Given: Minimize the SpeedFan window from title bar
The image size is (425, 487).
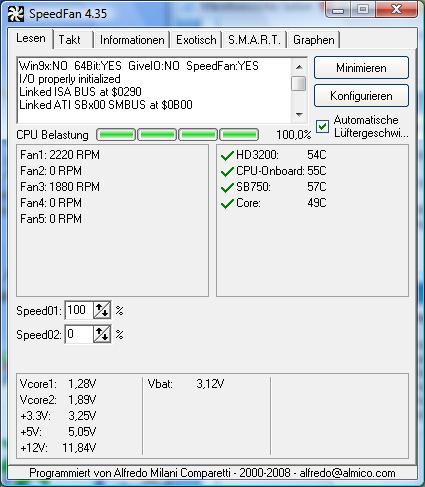Looking at the screenshot, I should (x=338, y=10).
